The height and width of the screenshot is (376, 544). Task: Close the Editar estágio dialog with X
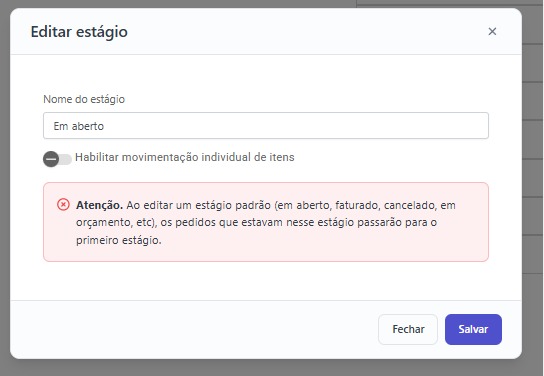point(492,32)
